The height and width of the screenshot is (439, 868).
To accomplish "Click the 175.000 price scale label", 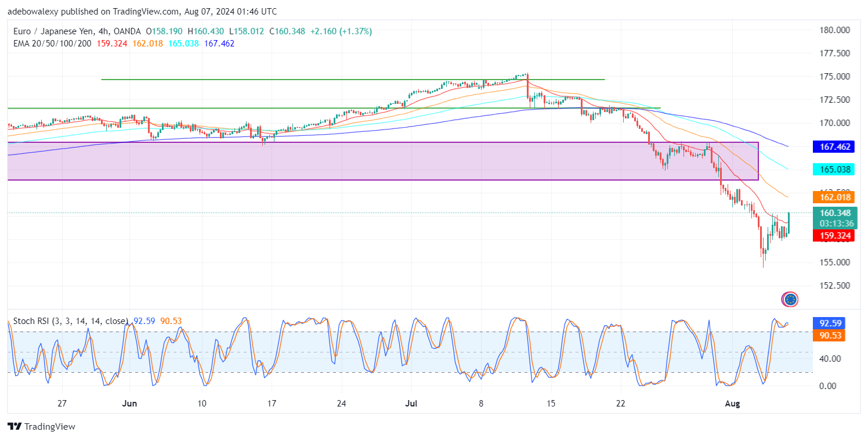I will coord(834,76).
